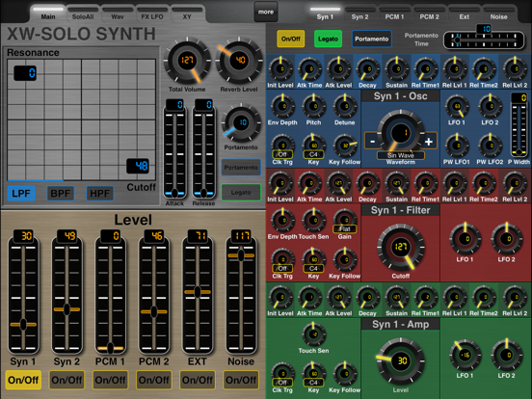Open Amp Key C4 selector
This screenshot has width=532, height=399.
point(313,383)
